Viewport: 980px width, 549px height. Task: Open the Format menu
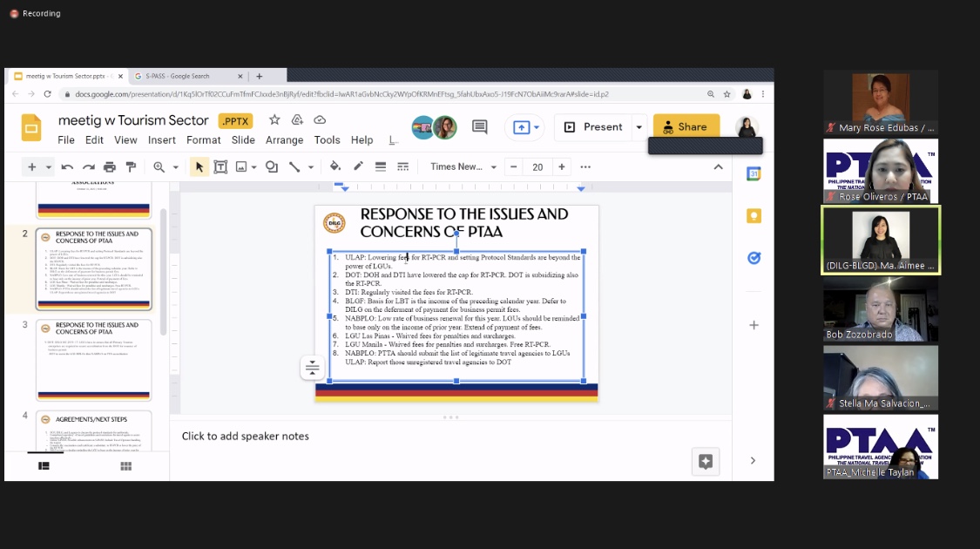pyautogui.click(x=204, y=140)
